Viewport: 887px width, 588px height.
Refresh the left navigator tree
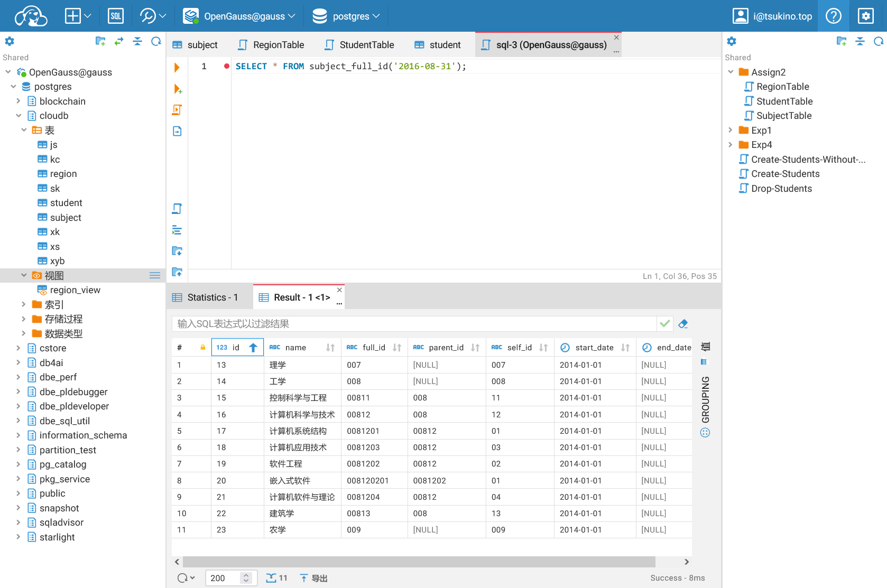click(x=156, y=42)
